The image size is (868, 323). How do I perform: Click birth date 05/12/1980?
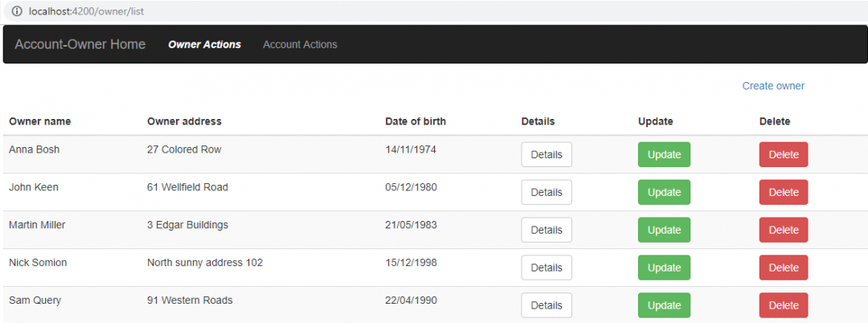tap(411, 187)
